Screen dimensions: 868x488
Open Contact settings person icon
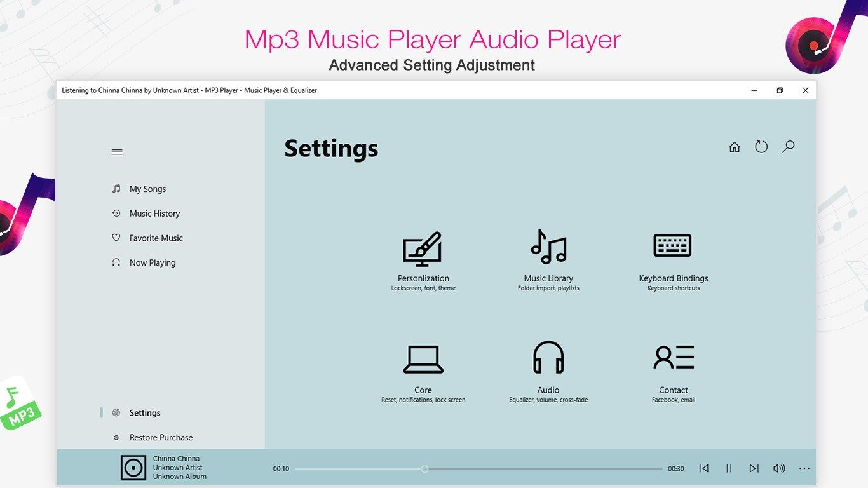pos(674,357)
